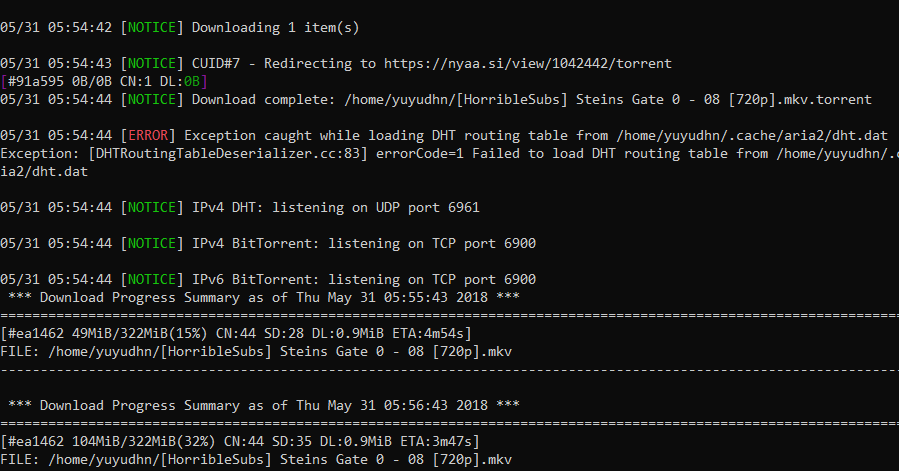899x471 pixels.
Task: Click the progress line showing 49MiB/322MiB(15%)
Action: tap(236, 333)
